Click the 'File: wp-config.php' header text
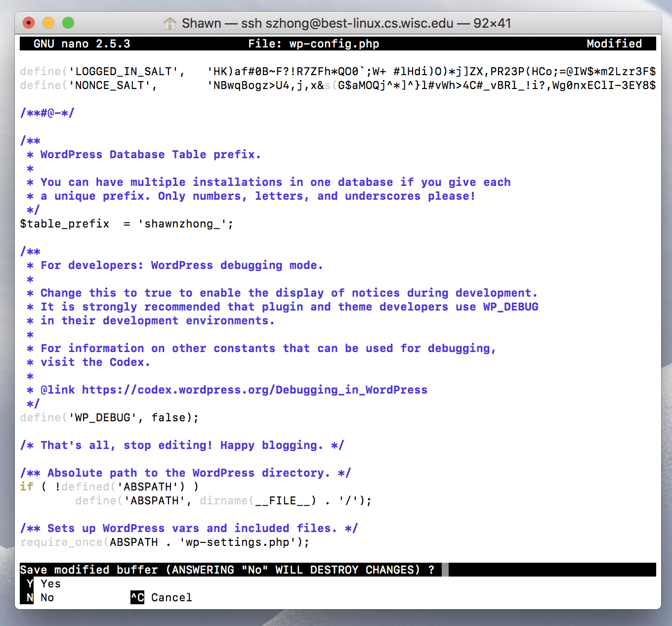The height and width of the screenshot is (626, 672). (x=314, y=44)
